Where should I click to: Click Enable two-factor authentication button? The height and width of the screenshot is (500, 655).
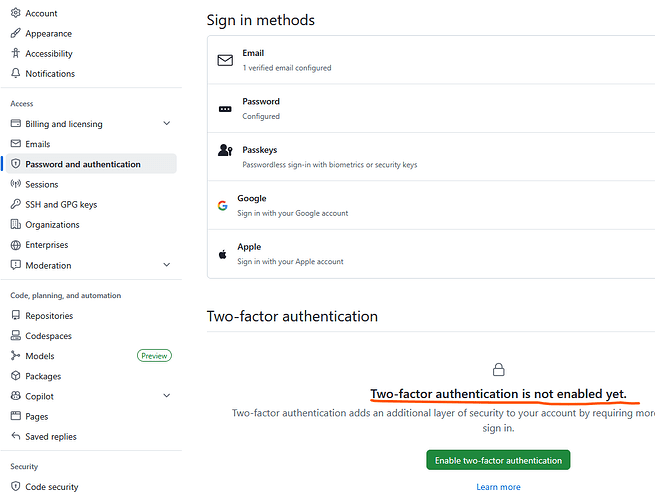pos(498,460)
